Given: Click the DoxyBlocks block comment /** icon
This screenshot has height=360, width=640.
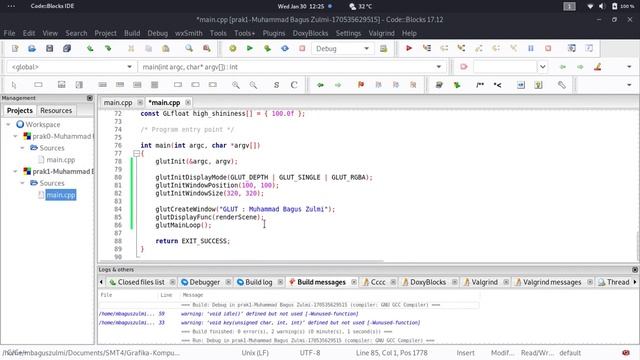Looking at the screenshot, I should [x=480, y=85].
